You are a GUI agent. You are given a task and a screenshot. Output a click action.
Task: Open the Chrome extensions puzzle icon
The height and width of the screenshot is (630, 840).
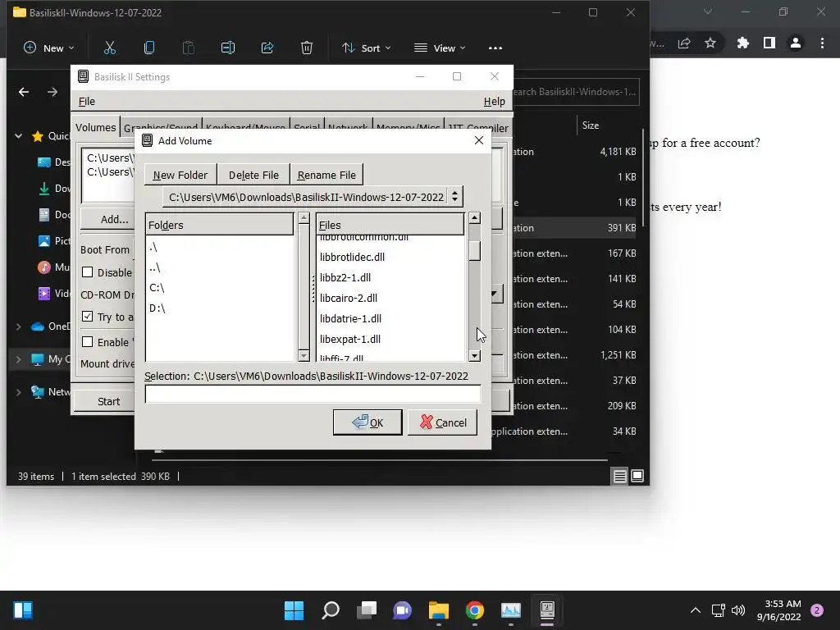[x=743, y=43]
